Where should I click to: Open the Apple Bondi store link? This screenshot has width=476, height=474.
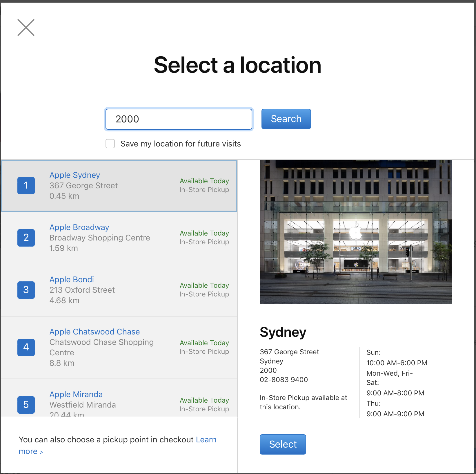click(x=72, y=280)
